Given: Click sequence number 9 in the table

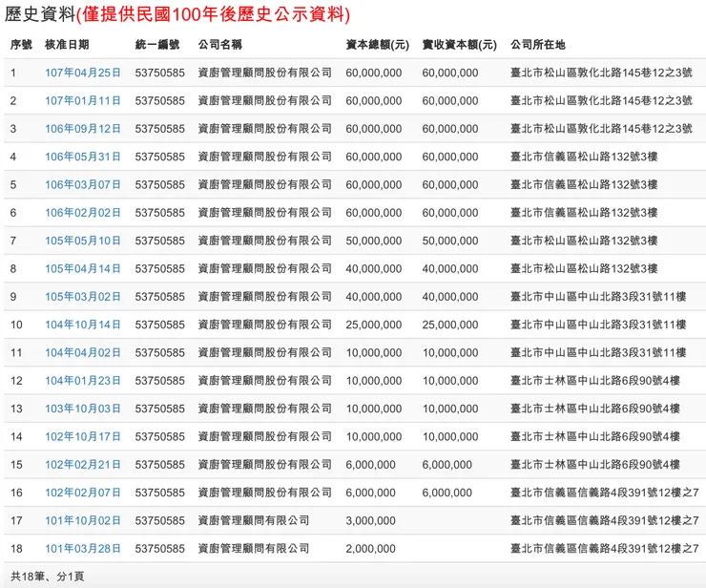Looking at the screenshot, I should tap(13, 297).
